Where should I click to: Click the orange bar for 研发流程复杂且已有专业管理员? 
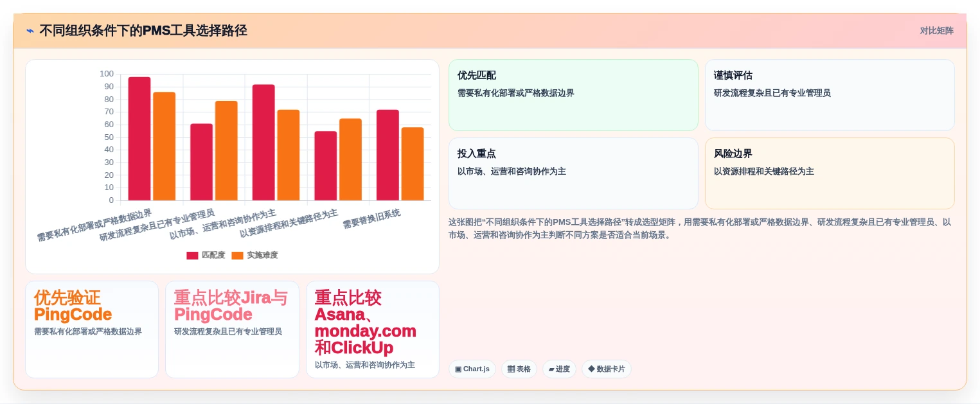tap(226, 151)
